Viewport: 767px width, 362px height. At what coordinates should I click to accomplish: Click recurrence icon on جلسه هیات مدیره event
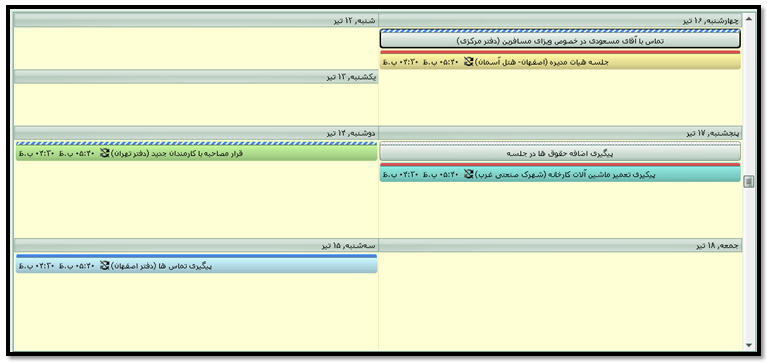(469, 62)
